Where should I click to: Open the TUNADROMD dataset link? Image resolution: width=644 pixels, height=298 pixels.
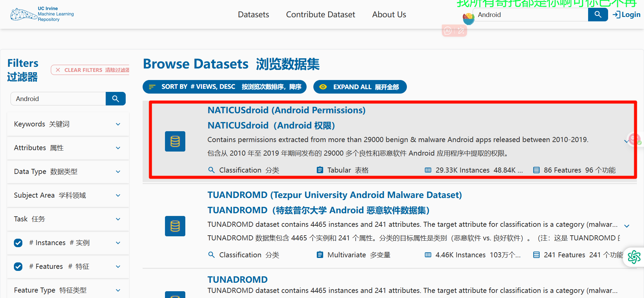click(x=237, y=280)
